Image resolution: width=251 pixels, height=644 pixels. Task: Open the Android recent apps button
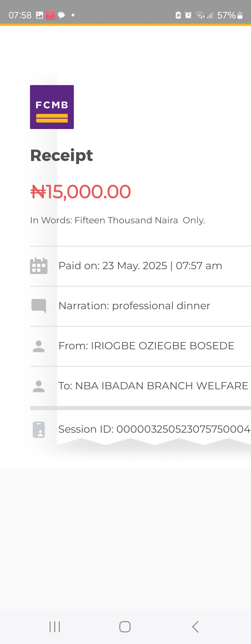[x=55, y=627]
